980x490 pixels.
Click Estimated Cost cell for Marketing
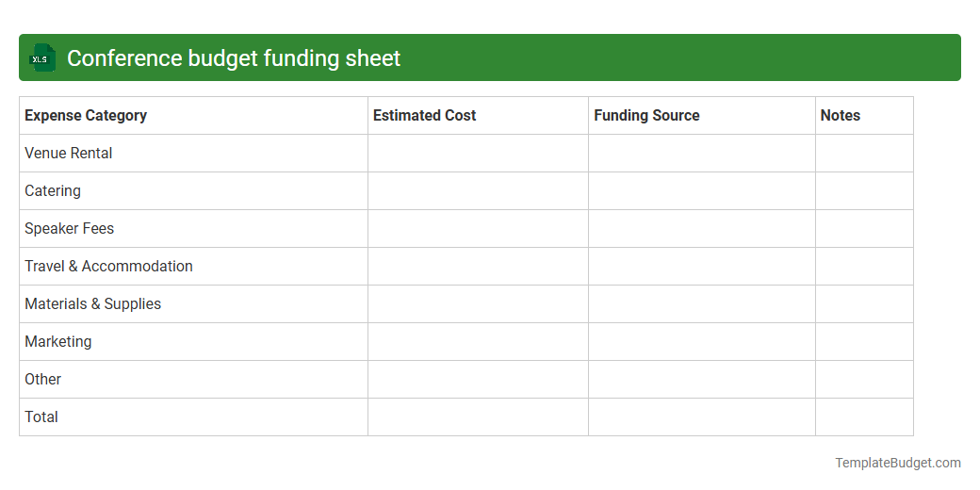478,341
